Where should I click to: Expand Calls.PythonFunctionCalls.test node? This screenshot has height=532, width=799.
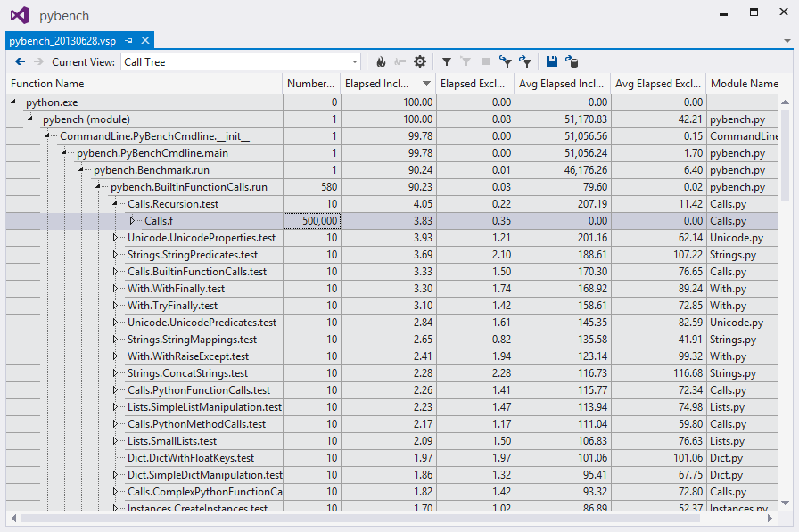tap(115, 390)
